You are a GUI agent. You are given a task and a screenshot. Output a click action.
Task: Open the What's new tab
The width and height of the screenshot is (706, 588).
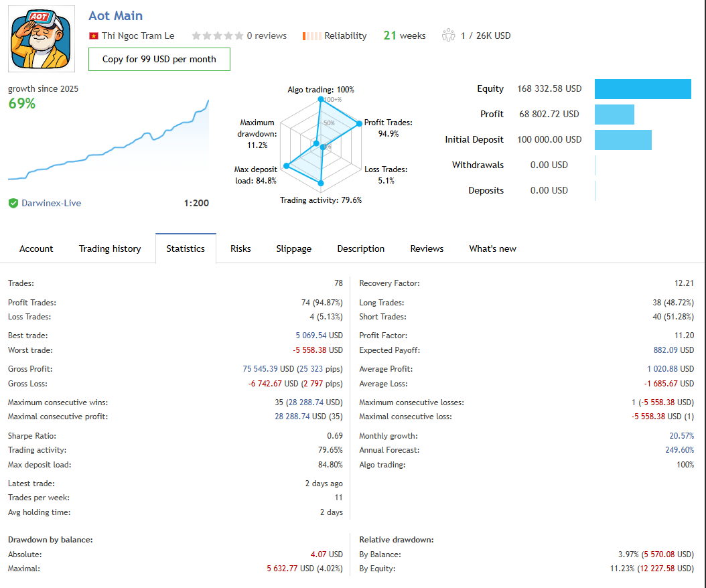click(x=492, y=248)
